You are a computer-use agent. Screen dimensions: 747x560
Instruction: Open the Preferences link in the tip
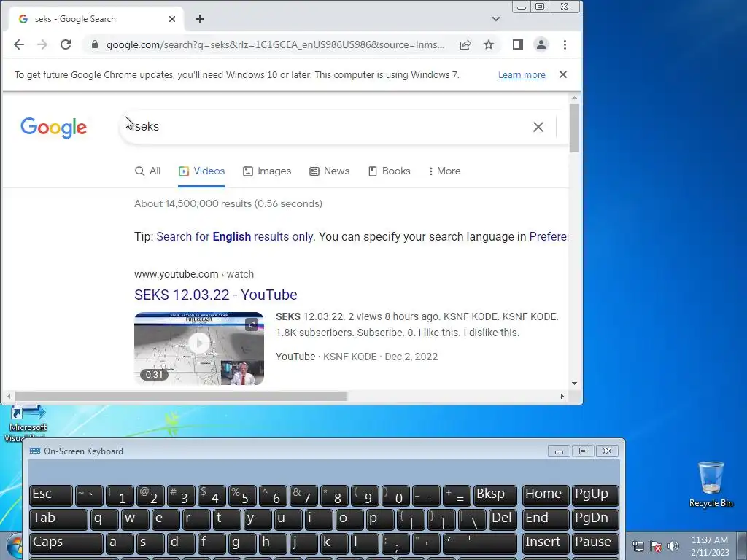tap(549, 237)
